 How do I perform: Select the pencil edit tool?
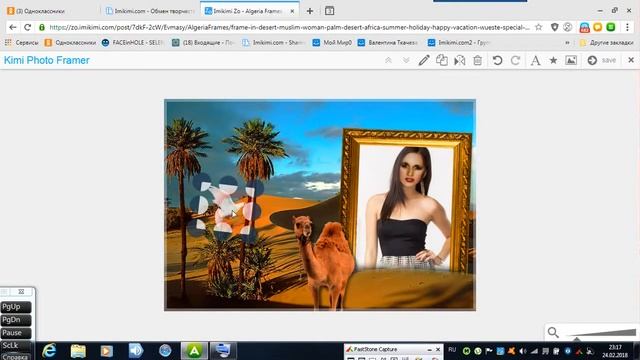(x=424, y=60)
